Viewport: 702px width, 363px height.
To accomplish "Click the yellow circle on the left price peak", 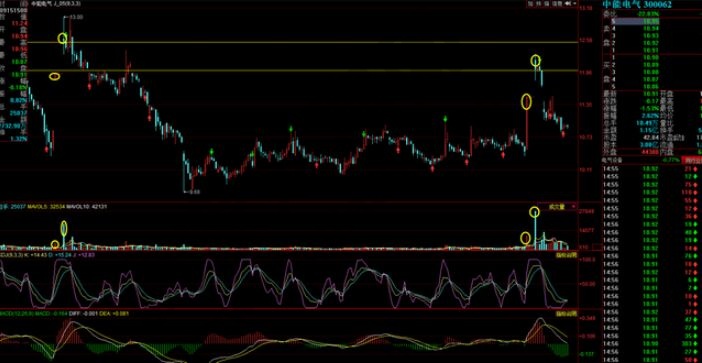I will [63, 38].
